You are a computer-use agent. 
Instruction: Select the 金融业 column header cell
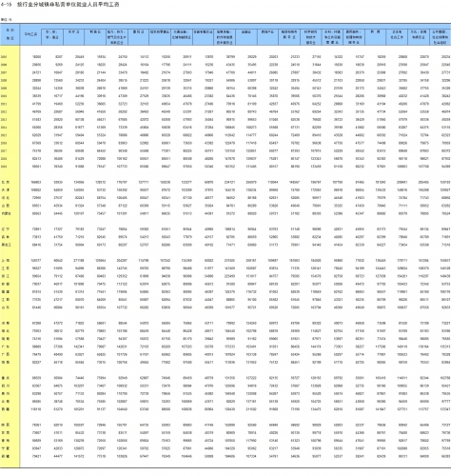(x=246, y=31)
